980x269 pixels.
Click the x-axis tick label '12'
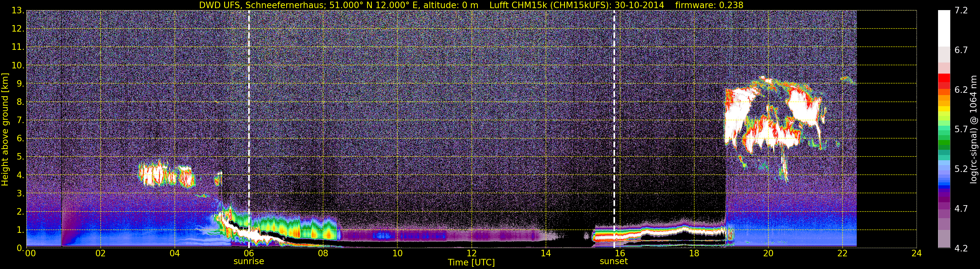(x=471, y=253)
